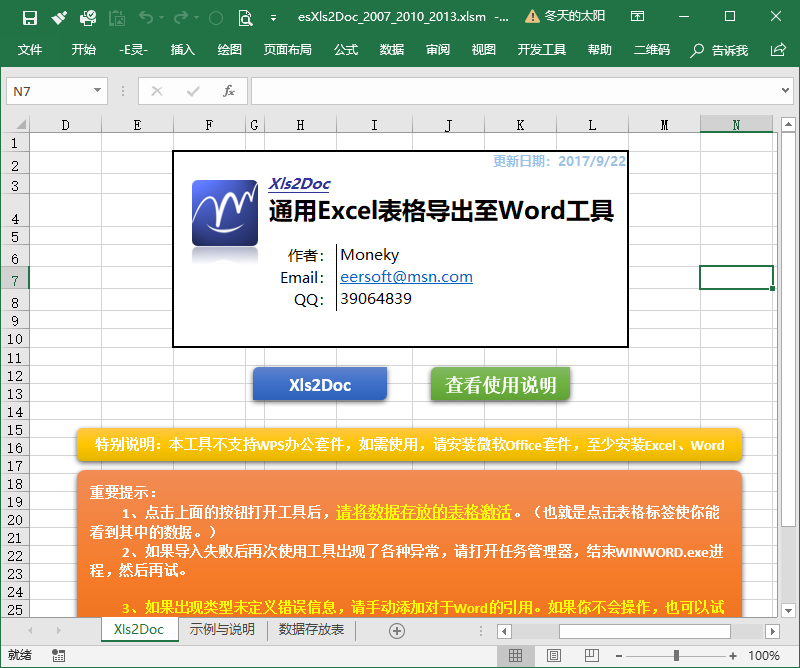The image size is (800, 668).
Task: Open the 公式 ribbon tab
Action: (346, 50)
